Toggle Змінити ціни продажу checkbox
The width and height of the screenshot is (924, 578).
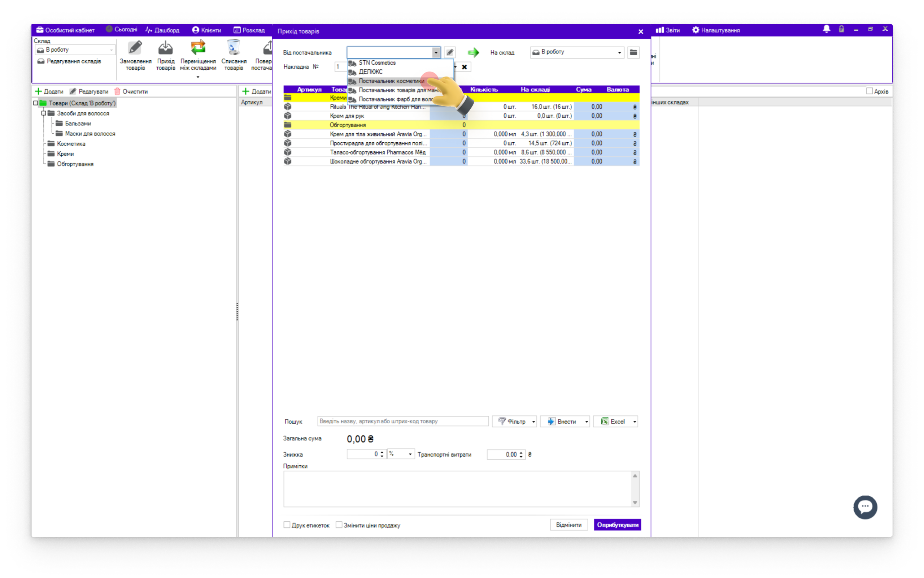(339, 525)
